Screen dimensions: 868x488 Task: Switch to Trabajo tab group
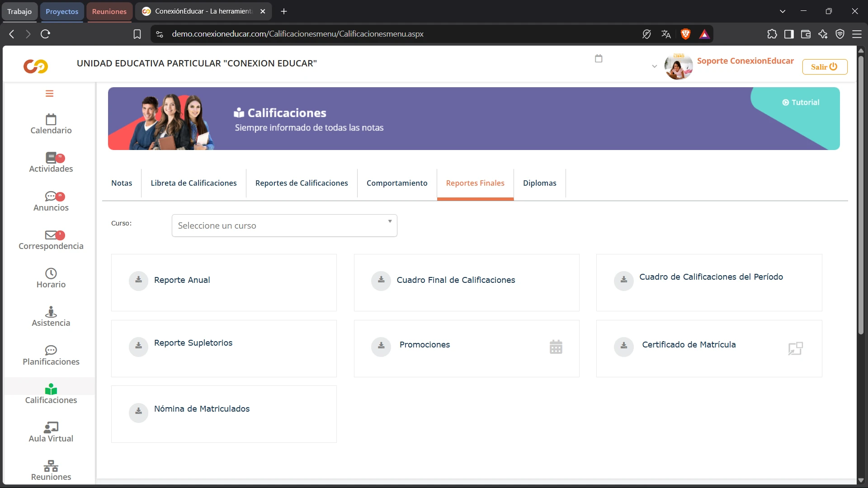(x=19, y=11)
